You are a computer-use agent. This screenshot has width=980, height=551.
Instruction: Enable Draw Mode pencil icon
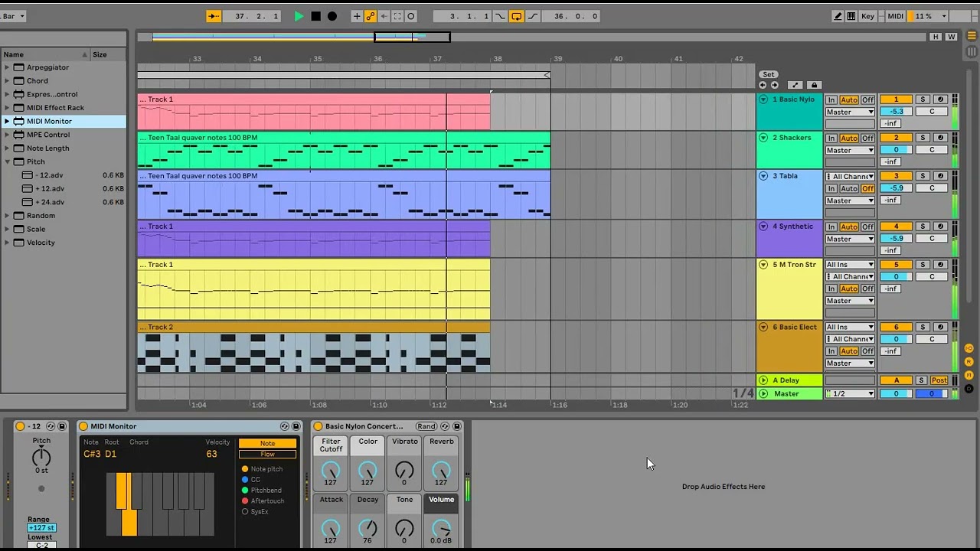(x=838, y=16)
